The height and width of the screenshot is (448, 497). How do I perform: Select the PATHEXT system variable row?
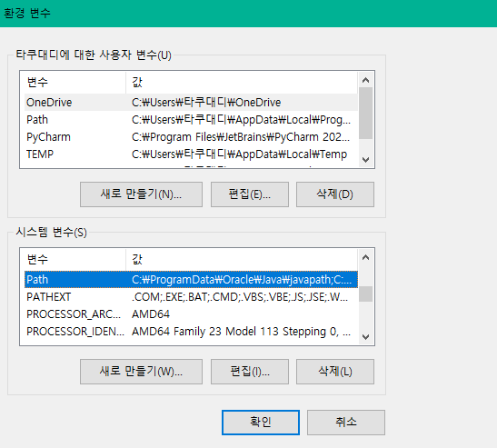click(x=191, y=297)
